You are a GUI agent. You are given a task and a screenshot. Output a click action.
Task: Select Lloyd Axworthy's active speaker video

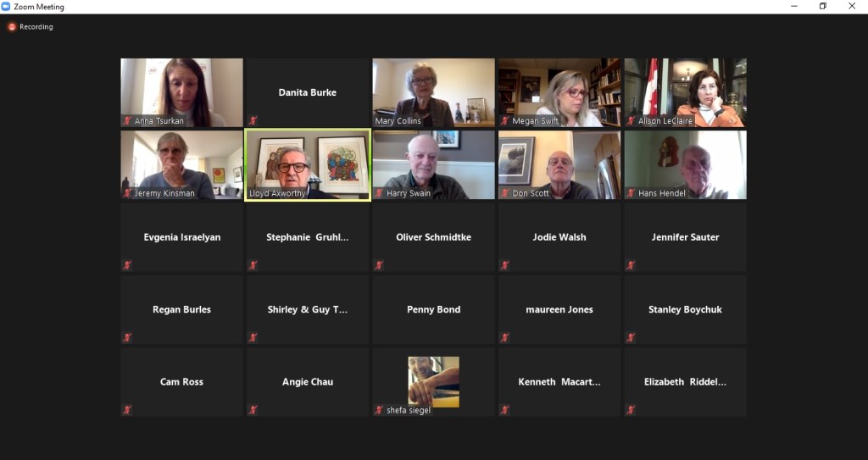[308, 165]
